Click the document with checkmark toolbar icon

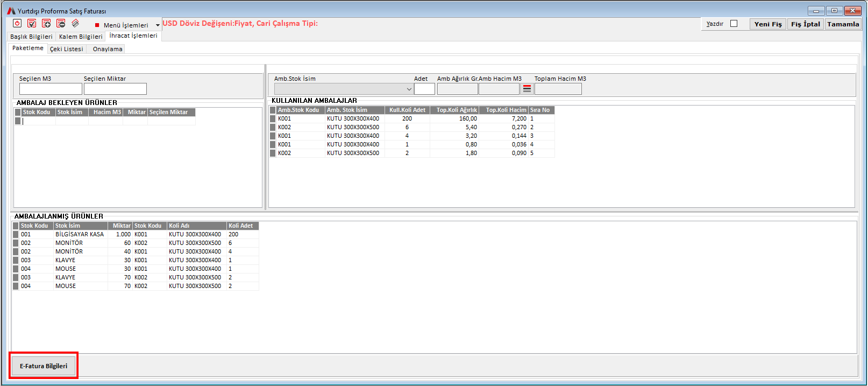click(32, 24)
